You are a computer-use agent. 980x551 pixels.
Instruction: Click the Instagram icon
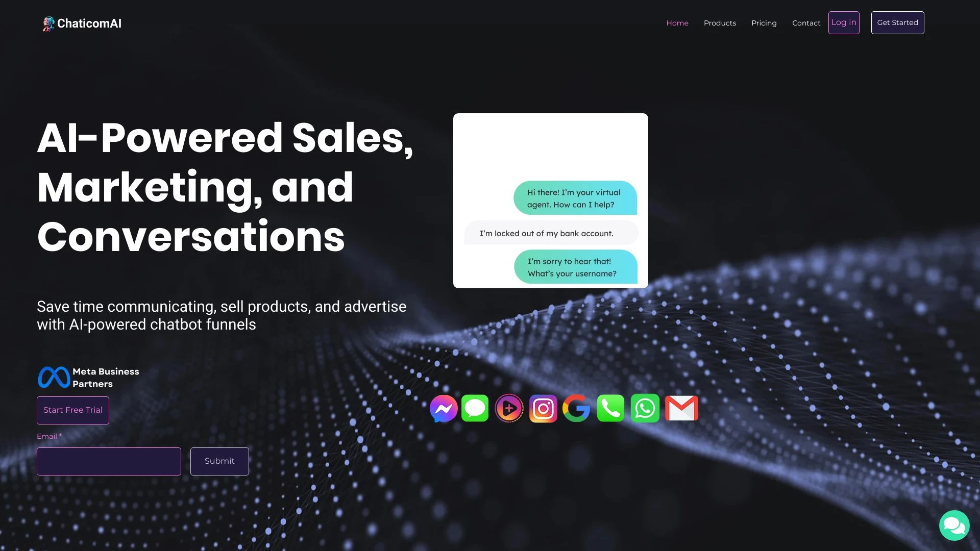pyautogui.click(x=543, y=408)
